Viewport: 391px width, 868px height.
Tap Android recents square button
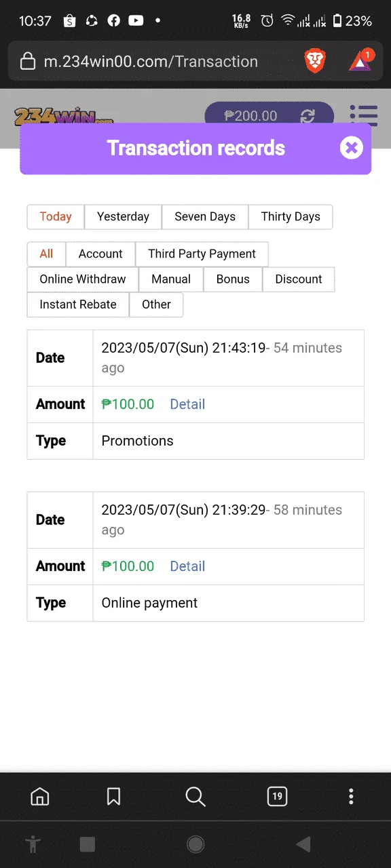coord(88,844)
